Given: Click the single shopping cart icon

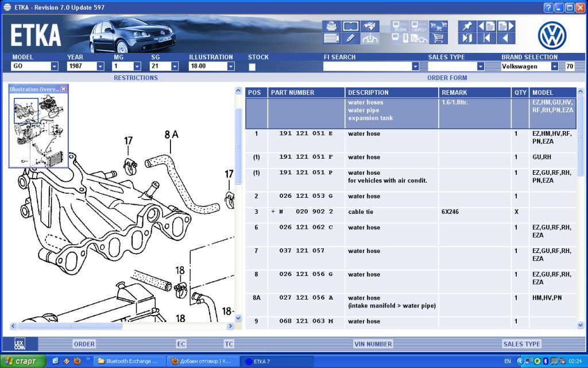Looking at the screenshot, I should [438, 39].
